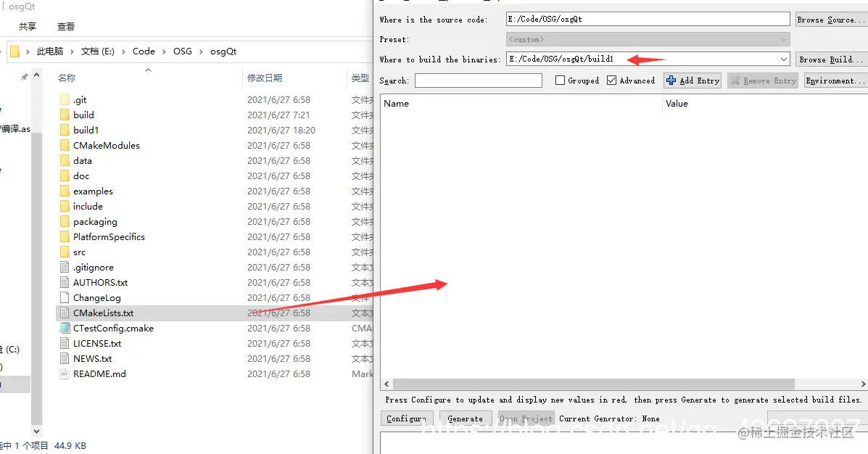Click the LICENSE.txt file icon
868x454 pixels.
tap(65, 343)
